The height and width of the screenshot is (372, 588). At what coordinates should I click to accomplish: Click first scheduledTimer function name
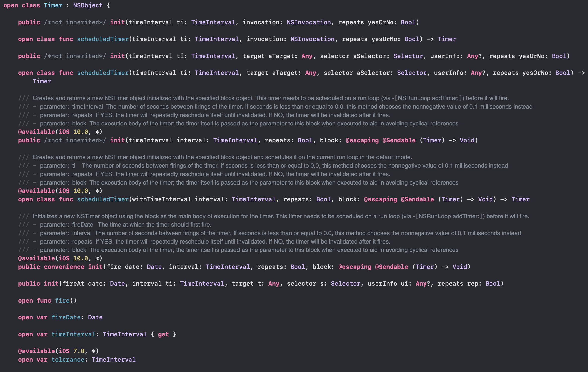click(x=103, y=39)
